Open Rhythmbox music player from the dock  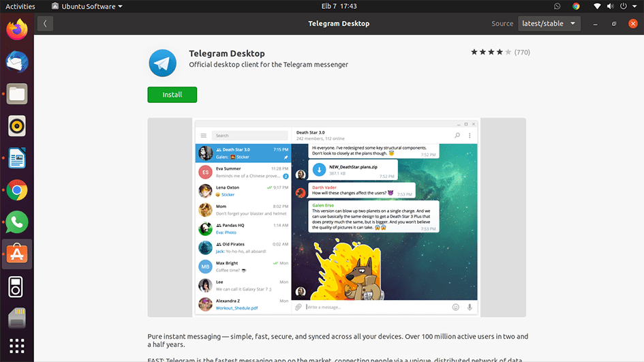17,125
